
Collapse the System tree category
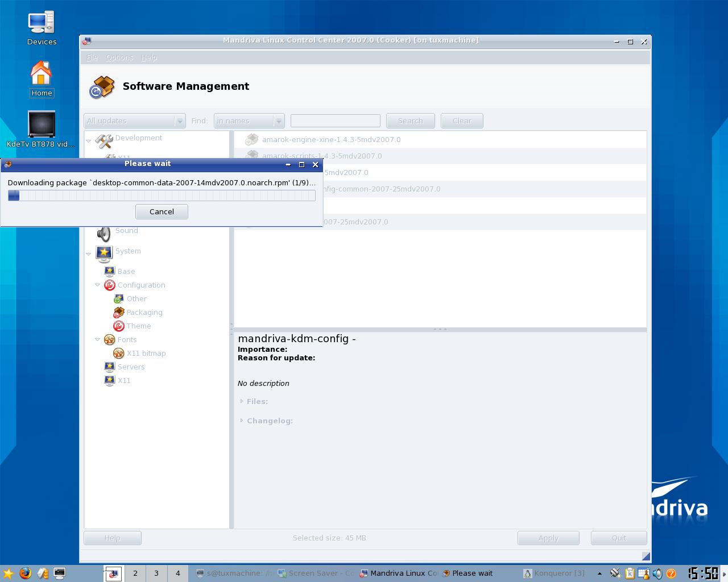coord(89,253)
